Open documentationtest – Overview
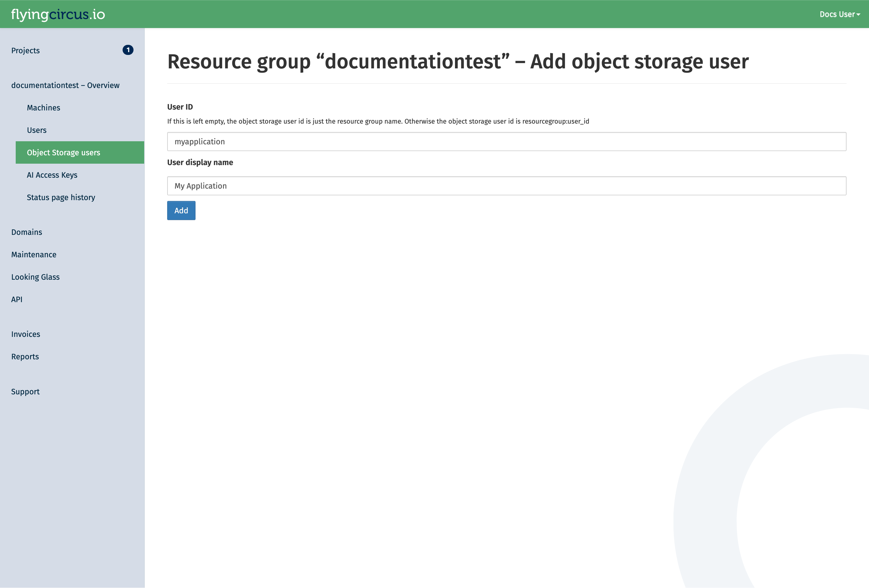The width and height of the screenshot is (869, 588). click(65, 85)
